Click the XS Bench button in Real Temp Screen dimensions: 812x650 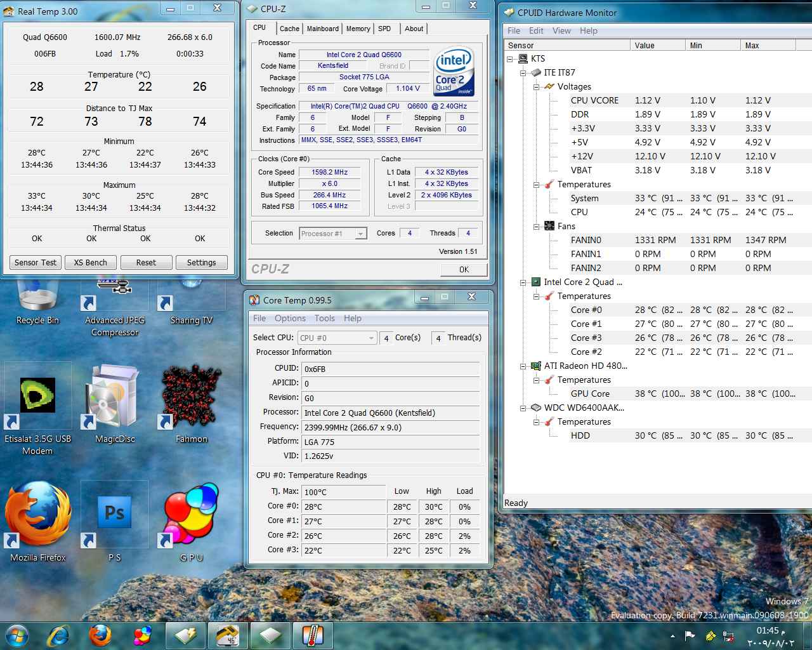point(90,262)
